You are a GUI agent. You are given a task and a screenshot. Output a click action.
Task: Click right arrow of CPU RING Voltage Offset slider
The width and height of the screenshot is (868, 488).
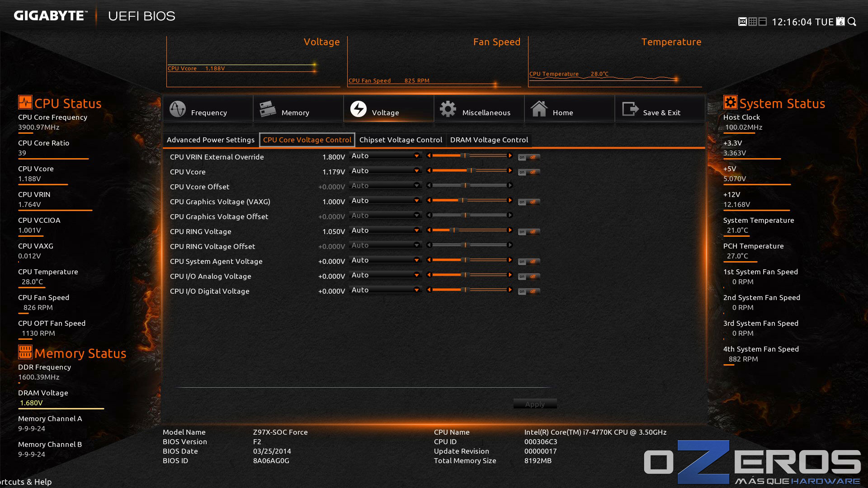[510, 245]
